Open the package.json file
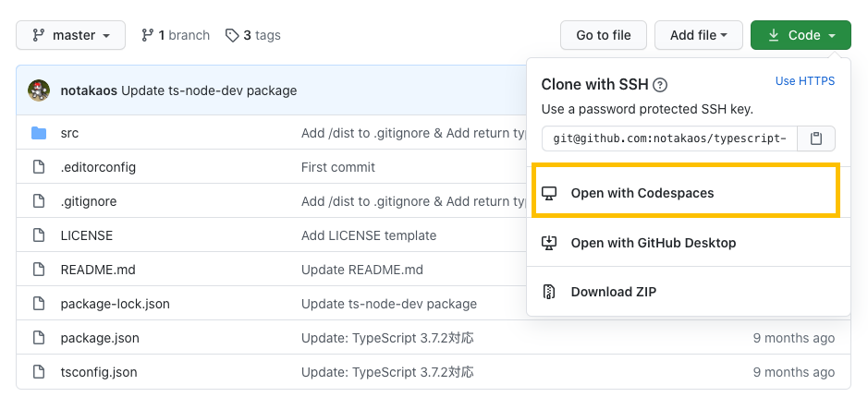Image resolution: width=868 pixels, height=397 pixels. click(100, 338)
